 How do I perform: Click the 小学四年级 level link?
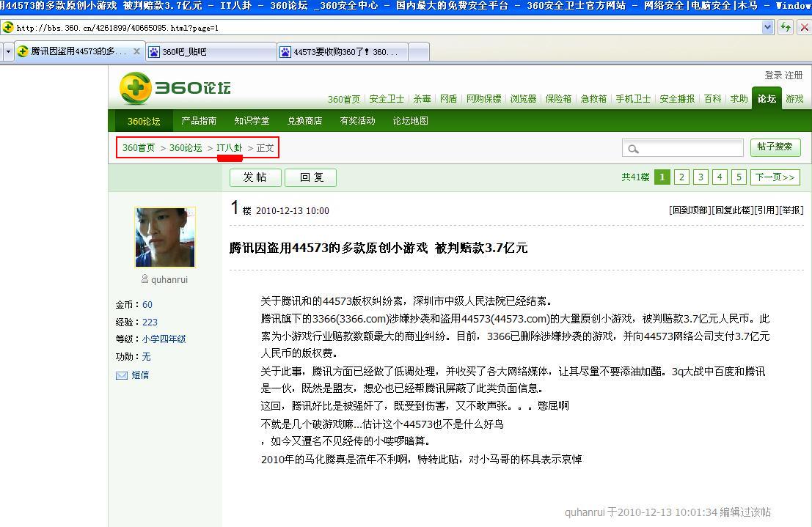point(164,339)
